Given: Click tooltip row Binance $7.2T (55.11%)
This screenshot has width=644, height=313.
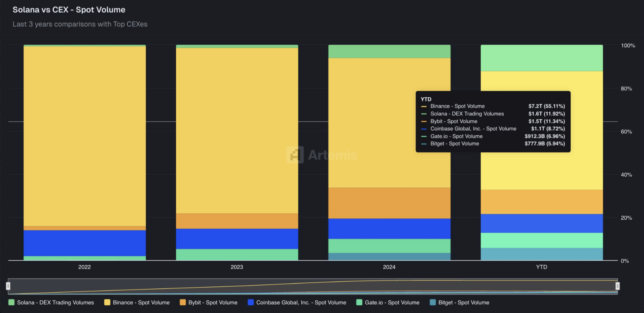Looking at the screenshot, I should coord(493,106).
